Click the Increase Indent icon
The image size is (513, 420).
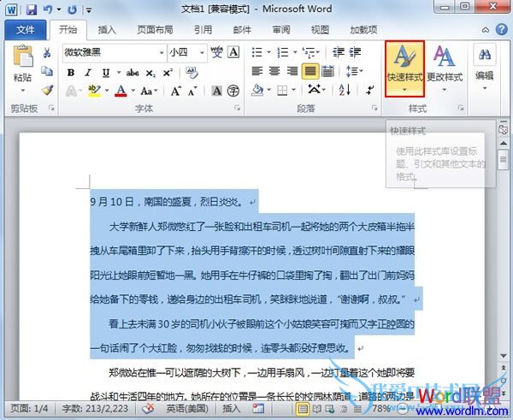355,52
